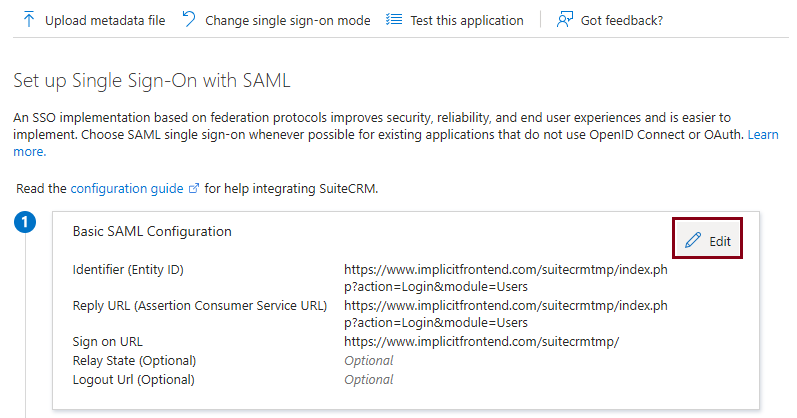The width and height of the screenshot is (797, 418).
Task: Click the upload arrow icon in toolbar
Action: pyautogui.click(x=29, y=19)
